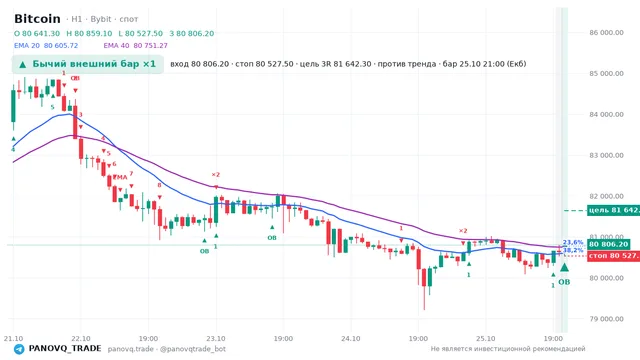Click the 84 000.00 price axis label

coord(606,114)
